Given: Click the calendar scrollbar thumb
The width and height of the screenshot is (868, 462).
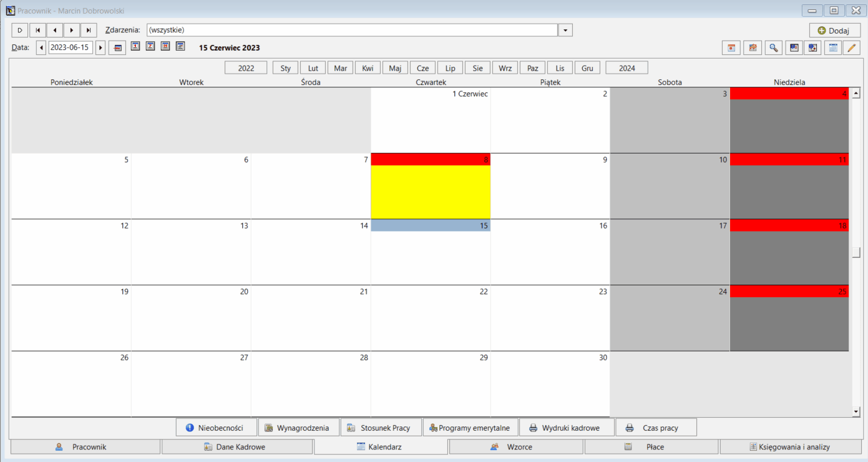Looking at the screenshot, I should coord(856,252).
